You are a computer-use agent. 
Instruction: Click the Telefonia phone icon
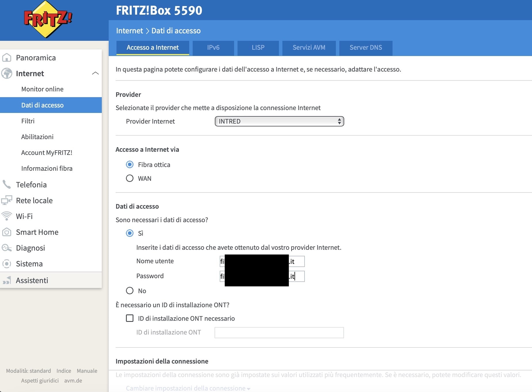(x=7, y=185)
